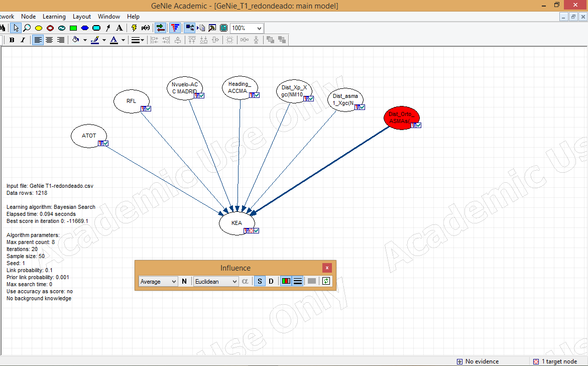This screenshot has width=588, height=366.
Task: Toggle the line thickness bars button
Action: (298, 281)
